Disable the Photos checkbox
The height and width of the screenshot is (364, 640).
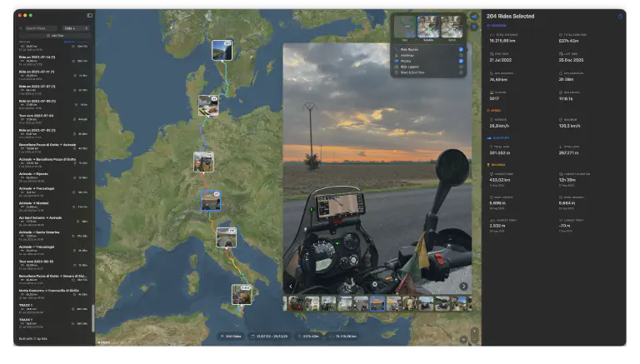[x=461, y=61]
